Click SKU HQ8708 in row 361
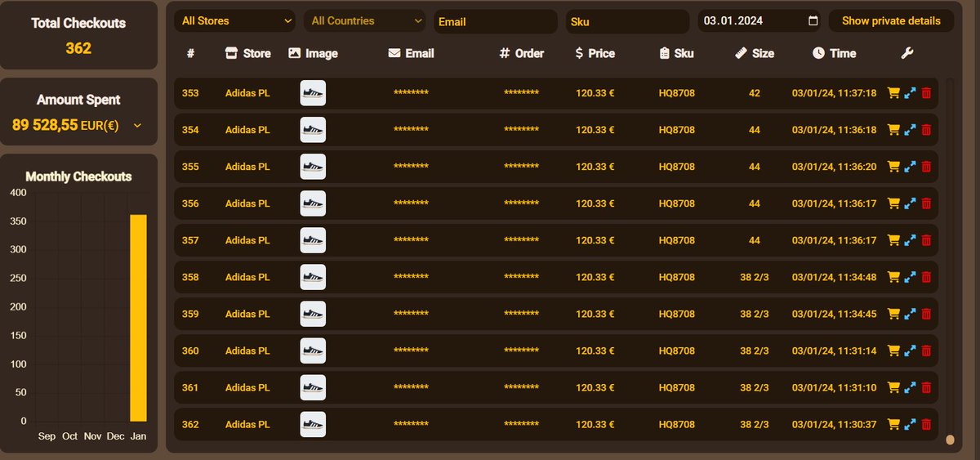Viewport: 980px width, 460px height. 677,387
